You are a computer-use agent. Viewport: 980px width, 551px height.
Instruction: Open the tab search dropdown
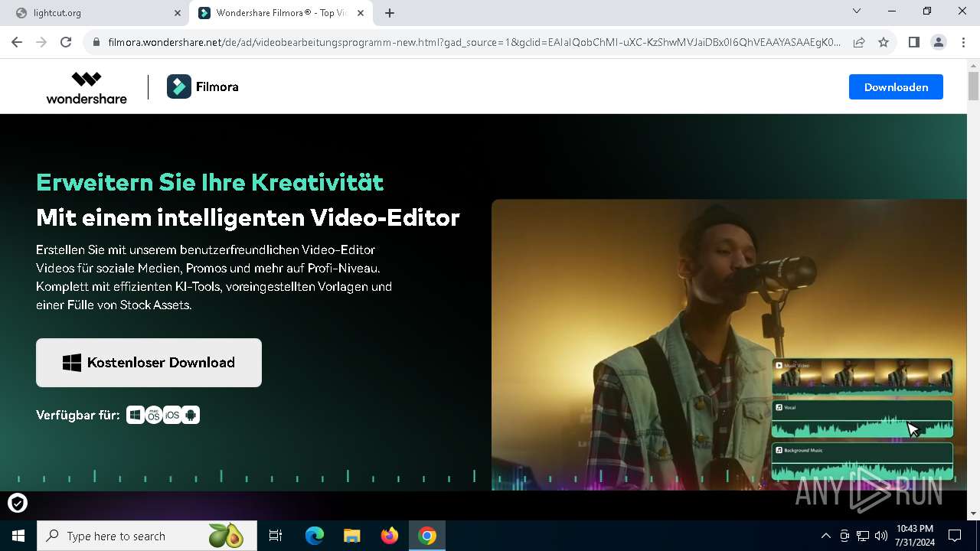pos(857,11)
